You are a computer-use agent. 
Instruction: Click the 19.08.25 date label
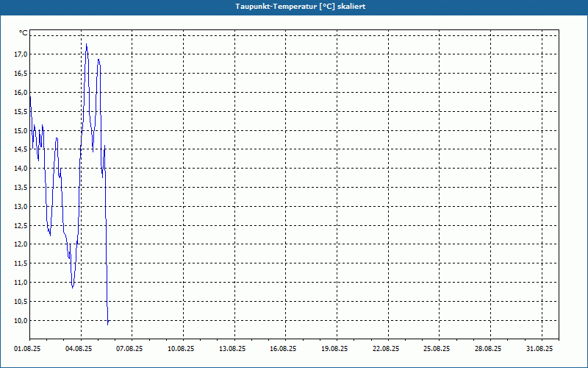click(334, 349)
